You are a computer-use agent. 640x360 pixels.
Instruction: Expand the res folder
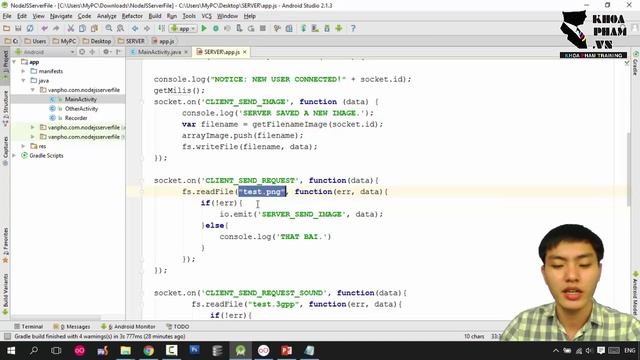(x=24, y=146)
